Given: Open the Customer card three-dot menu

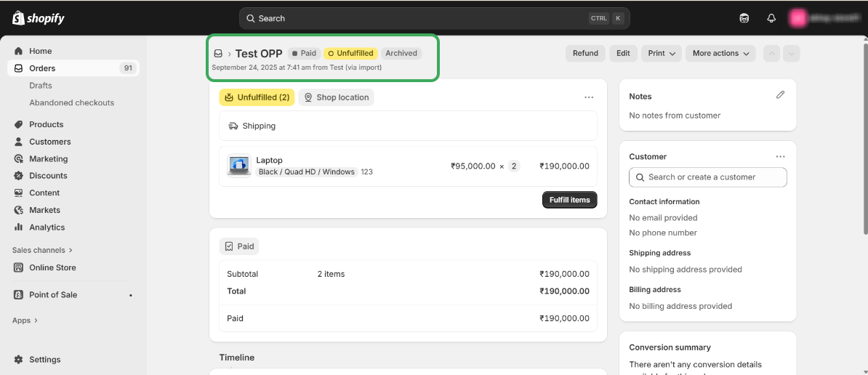Looking at the screenshot, I should click(x=780, y=156).
